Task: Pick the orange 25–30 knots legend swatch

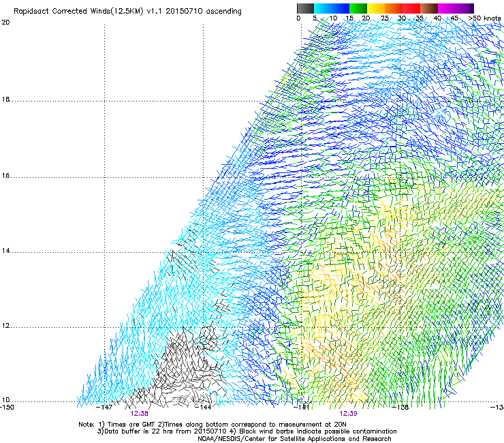Action: tap(394, 8)
